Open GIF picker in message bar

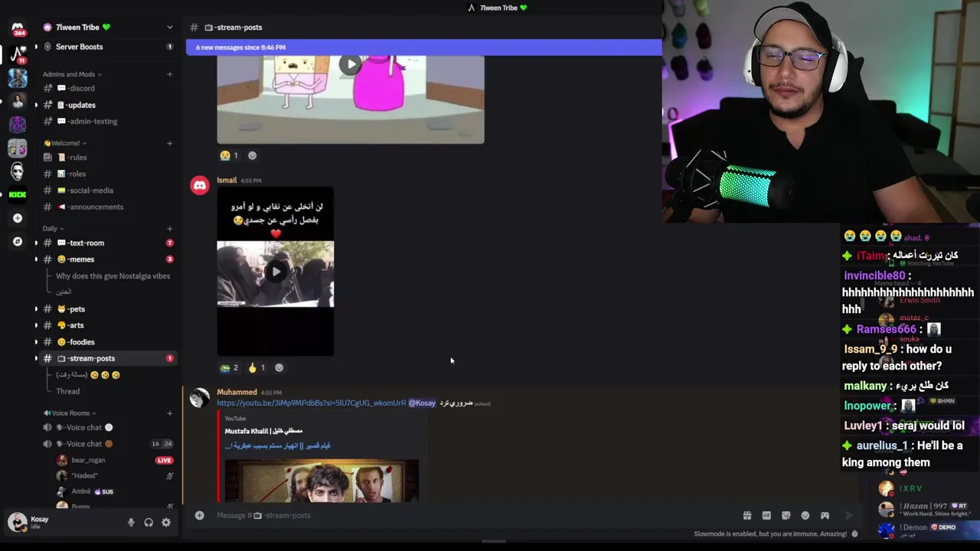tap(766, 516)
